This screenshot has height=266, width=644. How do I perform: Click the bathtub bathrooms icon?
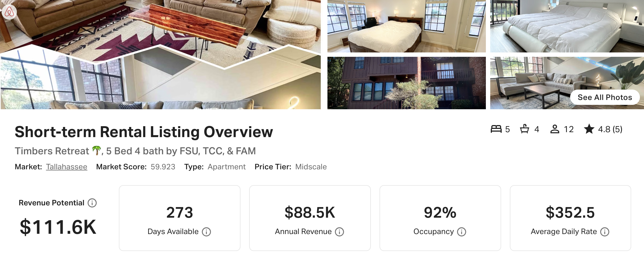point(525,129)
